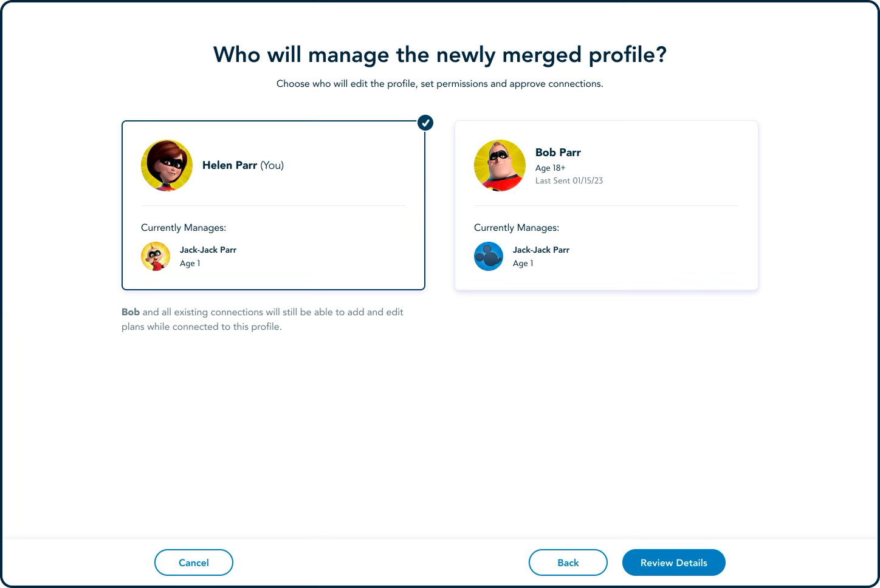Go Back to the previous step
880x588 pixels.
[568, 562]
